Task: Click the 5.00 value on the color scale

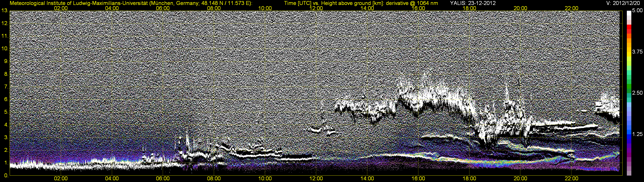Action: [x=637, y=11]
